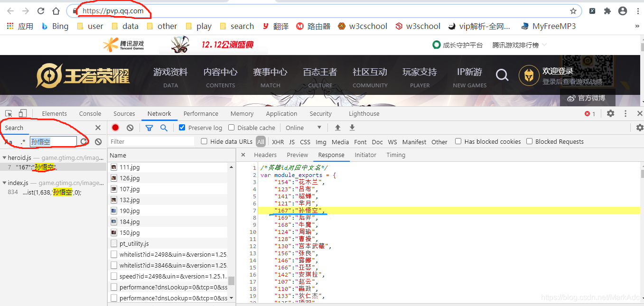This screenshot has height=306, width=644.
Task: Open the Online throttling dropdown
Action: point(304,128)
